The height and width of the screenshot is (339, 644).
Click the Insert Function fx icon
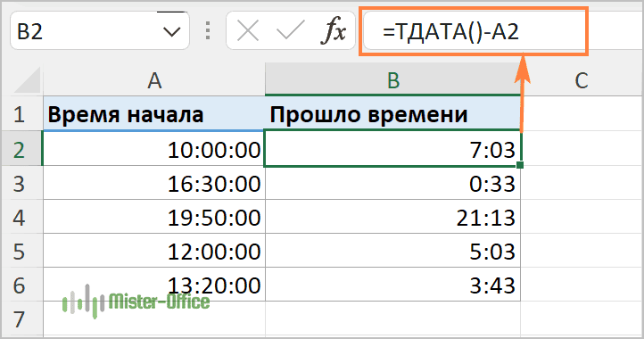click(333, 31)
